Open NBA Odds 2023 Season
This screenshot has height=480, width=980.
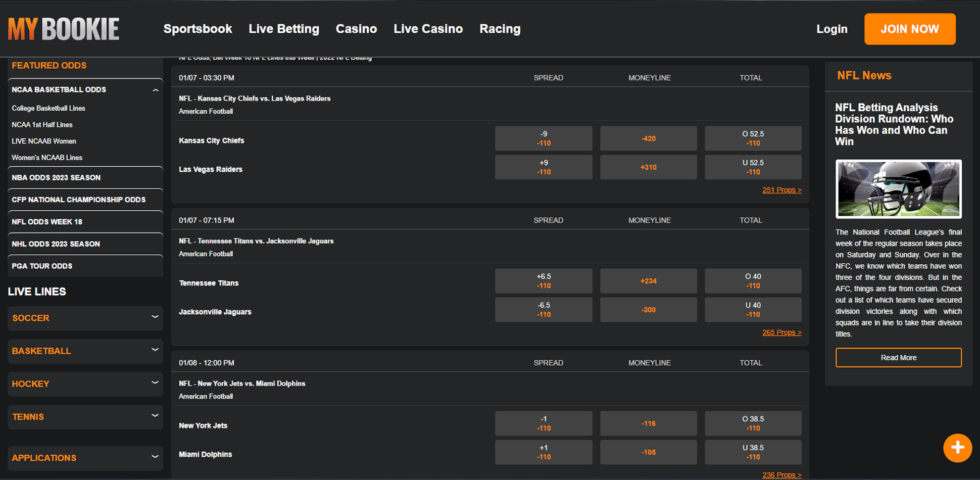tap(85, 177)
